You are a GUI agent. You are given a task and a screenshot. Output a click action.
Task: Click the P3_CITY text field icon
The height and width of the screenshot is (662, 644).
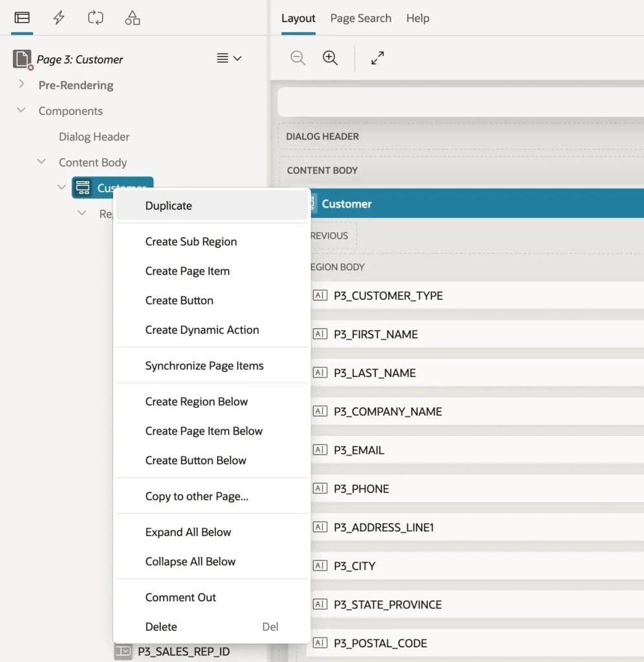(319, 566)
